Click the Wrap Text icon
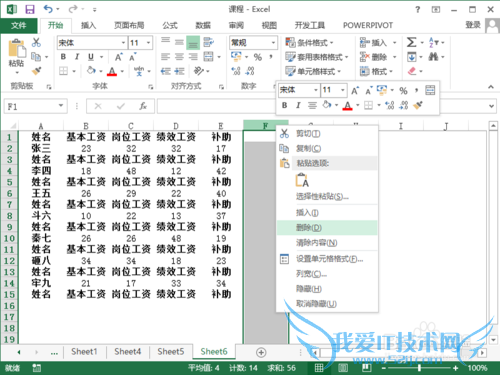Viewport: 500px width, 375px height. 208,42
